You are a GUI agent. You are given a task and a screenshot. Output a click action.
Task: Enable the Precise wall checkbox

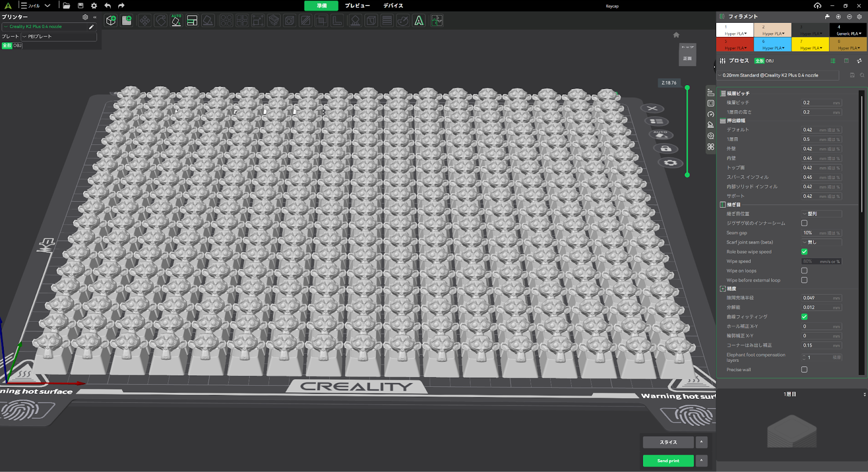pyautogui.click(x=804, y=369)
